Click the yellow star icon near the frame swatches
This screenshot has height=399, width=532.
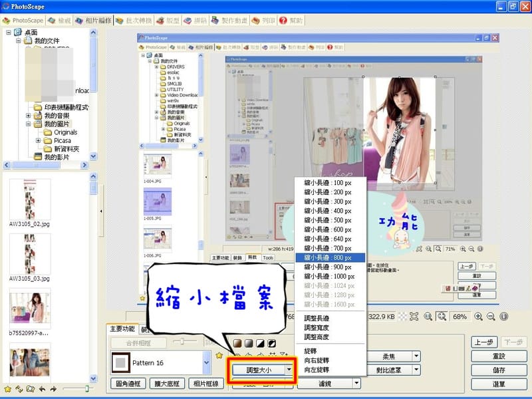click(219, 355)
